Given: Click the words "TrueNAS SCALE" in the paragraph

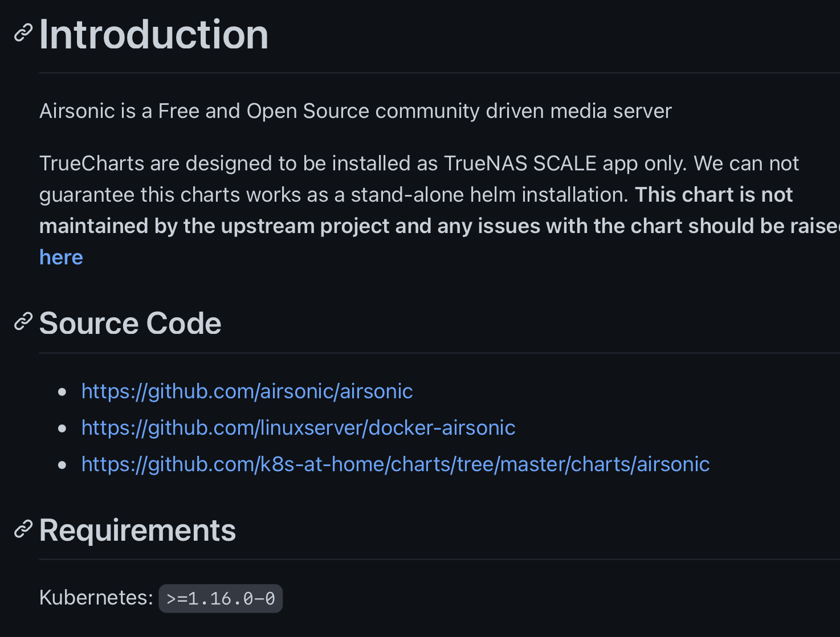Looking at the screenshot, I should [x=520, y=164].
